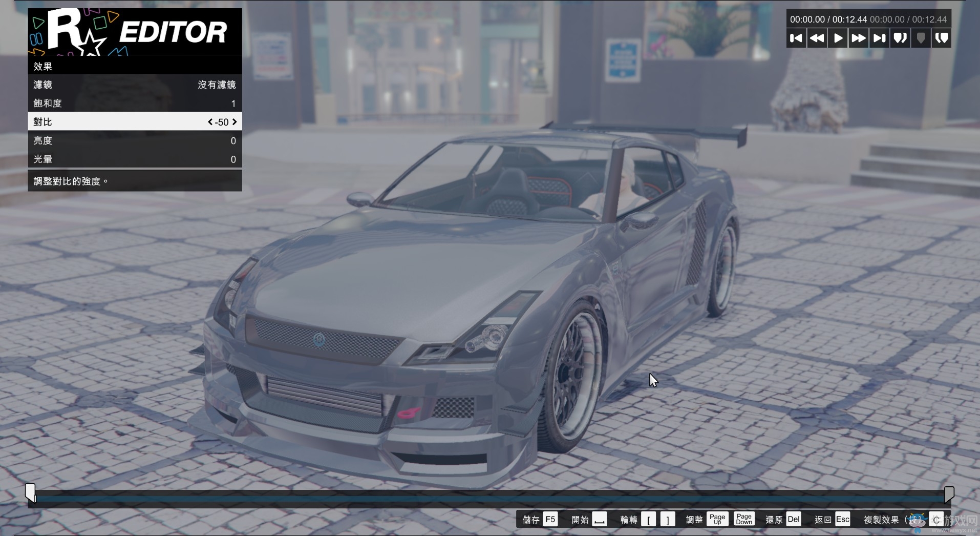Click the greyed add marker icon
This screenshot has height=536, width=980.
(x=921, y=38)
